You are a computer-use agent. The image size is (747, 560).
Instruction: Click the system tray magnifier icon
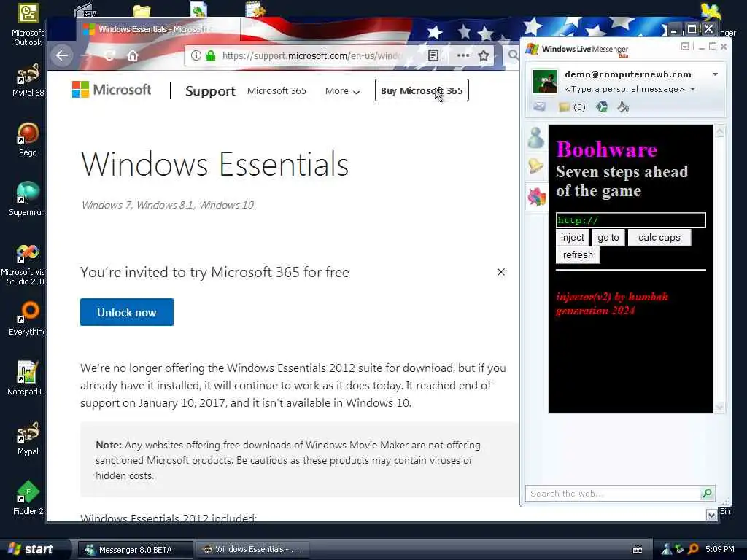point(693,550)
